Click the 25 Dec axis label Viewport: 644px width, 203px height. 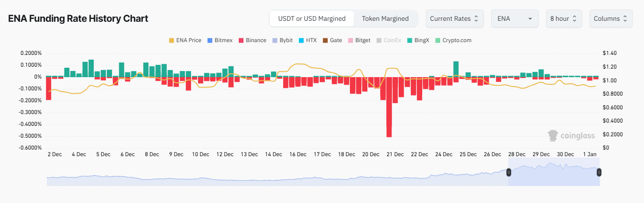(468, 154)
